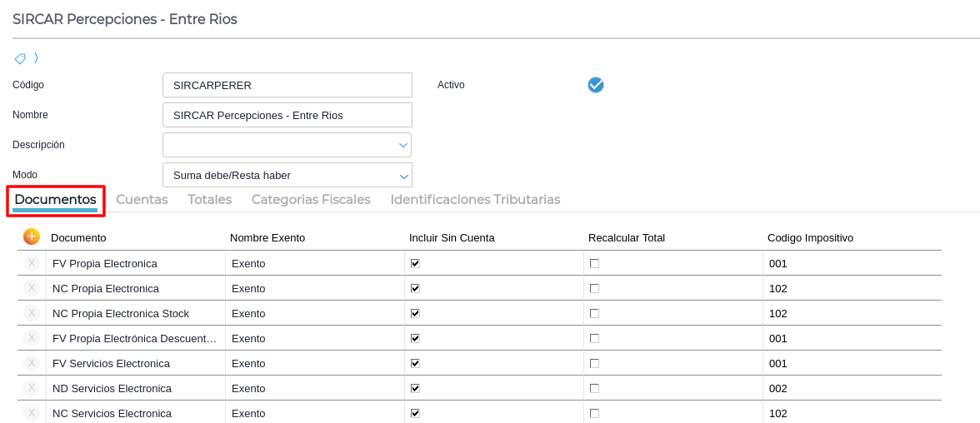The height and width of the screenshot is (423, 980).
Task: Switch to the Cuentas tab
Action: [142, 200]
